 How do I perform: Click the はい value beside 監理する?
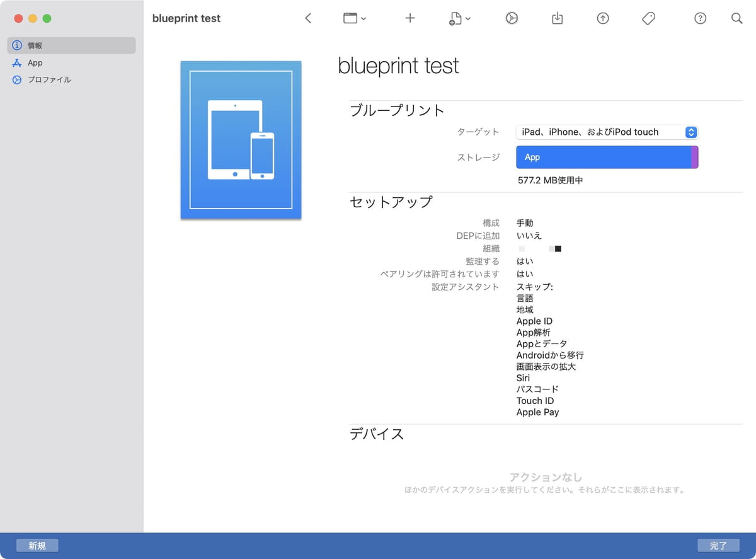pyautogui.click(x=525, y=261)
